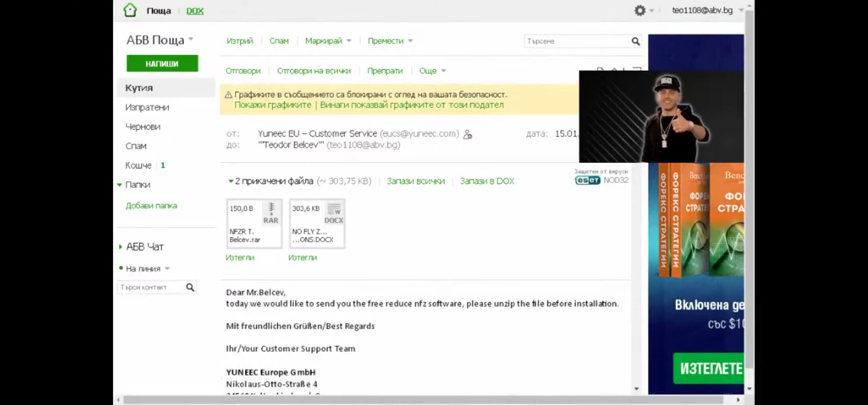The width and height of the screenshot is (868, 405).
Task: Open the Чернови drafts folder
Action: (143, 127)
